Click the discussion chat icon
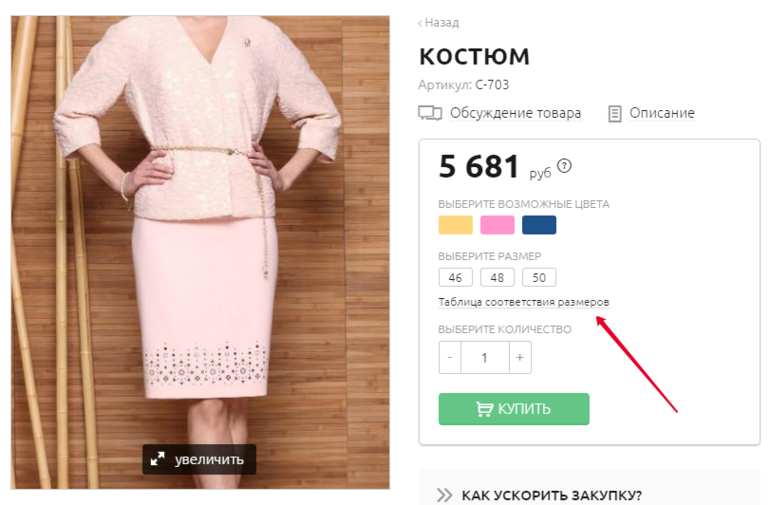Viewport: 770px width, 505px height. (430, 113)
